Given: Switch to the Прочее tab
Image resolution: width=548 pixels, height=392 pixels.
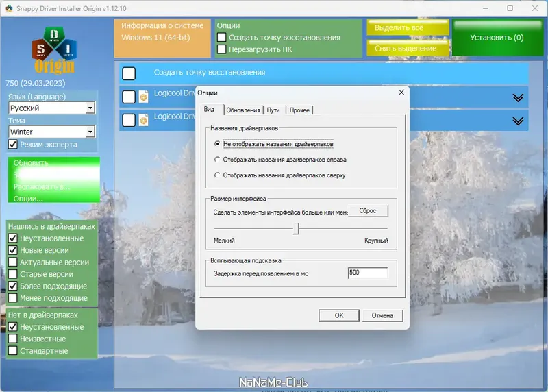Looking at the screenshot, I should [299, 110].
